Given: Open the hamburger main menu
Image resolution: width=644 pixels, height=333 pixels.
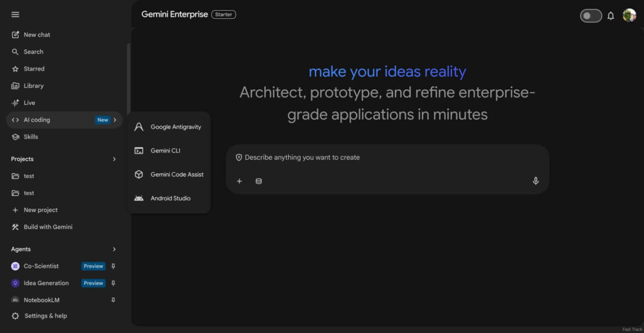Looking at the screenshot, I should (15, 14).
